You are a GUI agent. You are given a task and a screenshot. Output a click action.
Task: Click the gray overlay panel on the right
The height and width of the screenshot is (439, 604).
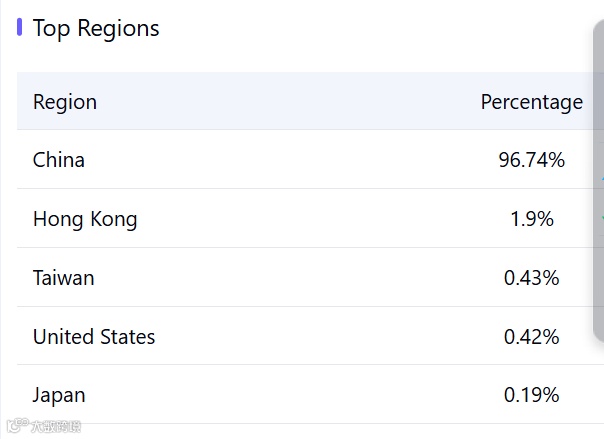click(599, 181)
